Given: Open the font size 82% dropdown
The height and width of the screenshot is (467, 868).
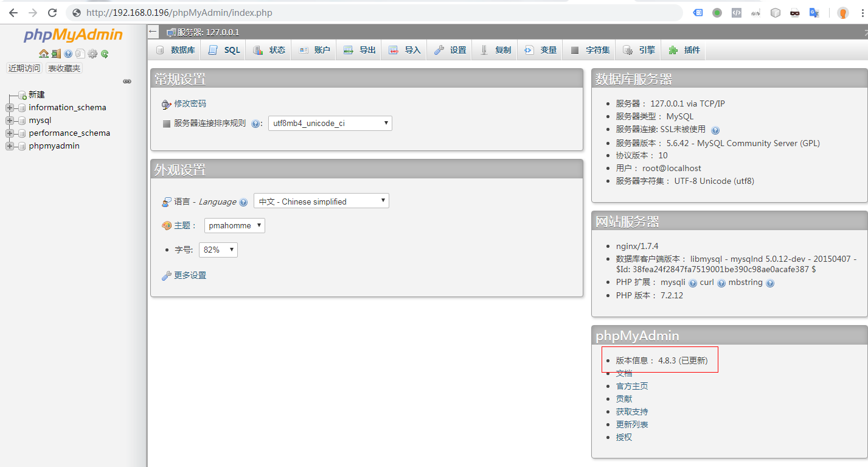Looking at the screenshot, I should pos(218,250).
